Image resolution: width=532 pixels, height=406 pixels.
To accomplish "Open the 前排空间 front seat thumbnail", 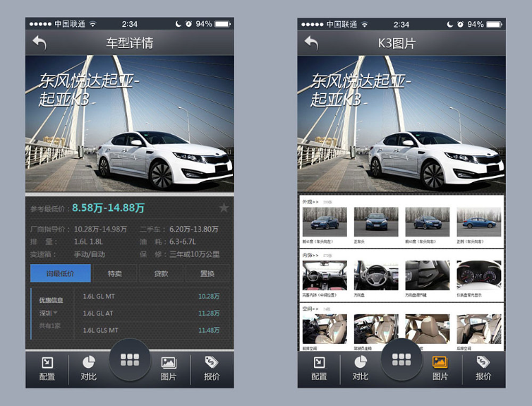I will tap(325, 329).
